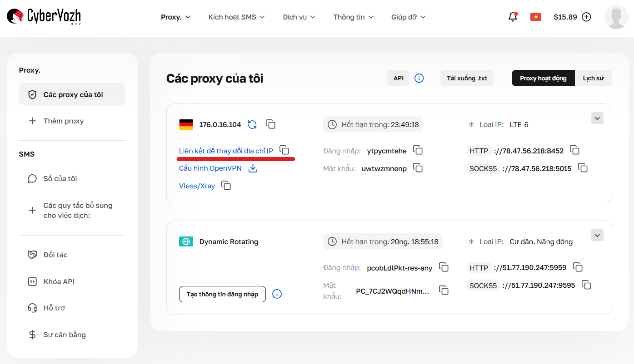Change language via the Vietnamese flag
The width and height of the screenshot is (634, 364).
(x=535, y=16)
